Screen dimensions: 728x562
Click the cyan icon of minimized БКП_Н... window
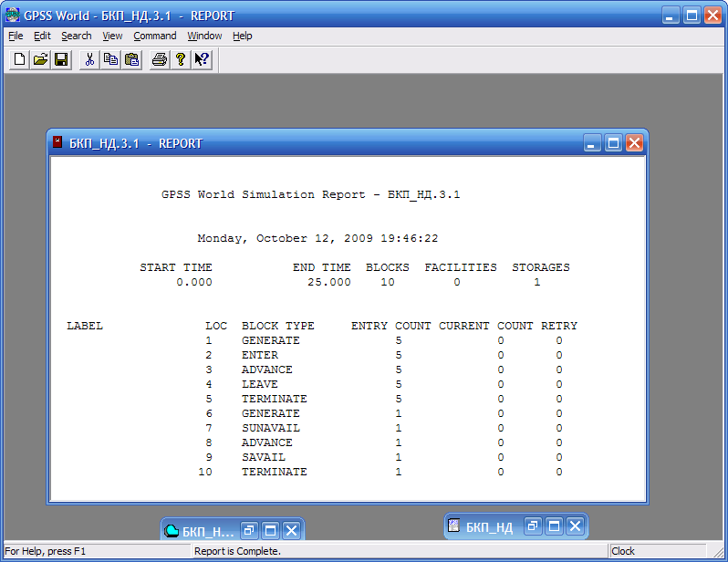tap(172, 530)
